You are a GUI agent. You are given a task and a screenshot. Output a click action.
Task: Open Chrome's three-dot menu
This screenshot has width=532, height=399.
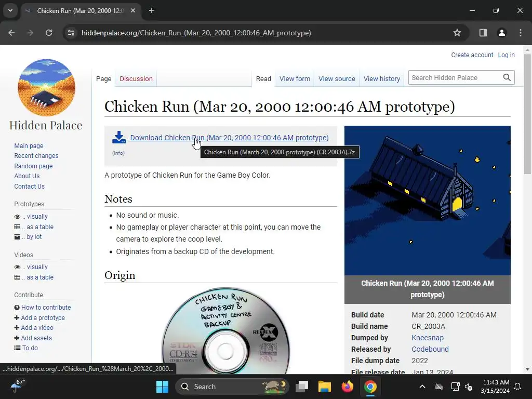tap(521, 33)
